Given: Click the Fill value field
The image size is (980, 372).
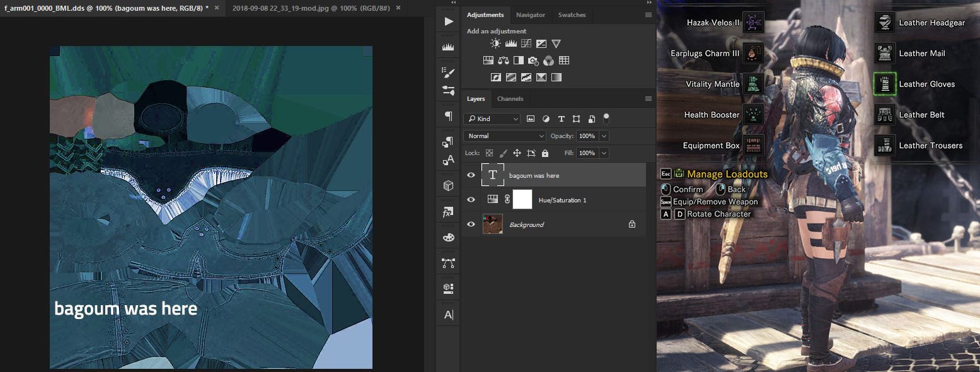Looking at the screenshot, I should pos(587,153).
